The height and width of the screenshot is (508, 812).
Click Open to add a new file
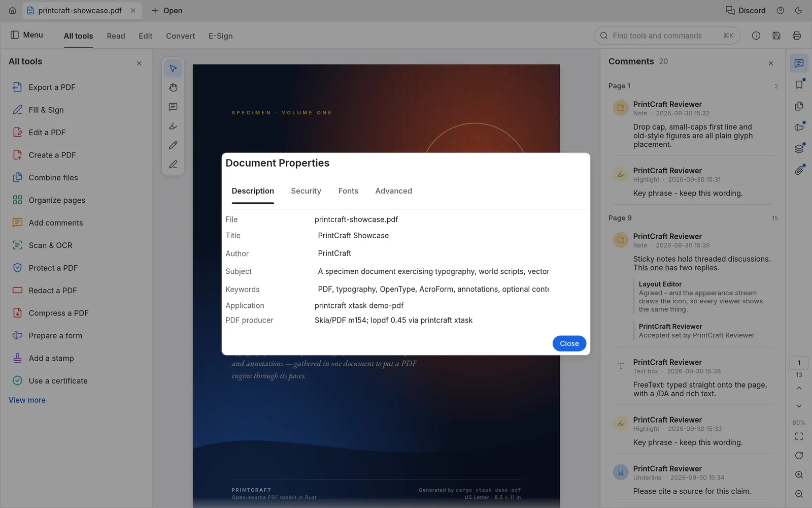(x=167, y=10)
